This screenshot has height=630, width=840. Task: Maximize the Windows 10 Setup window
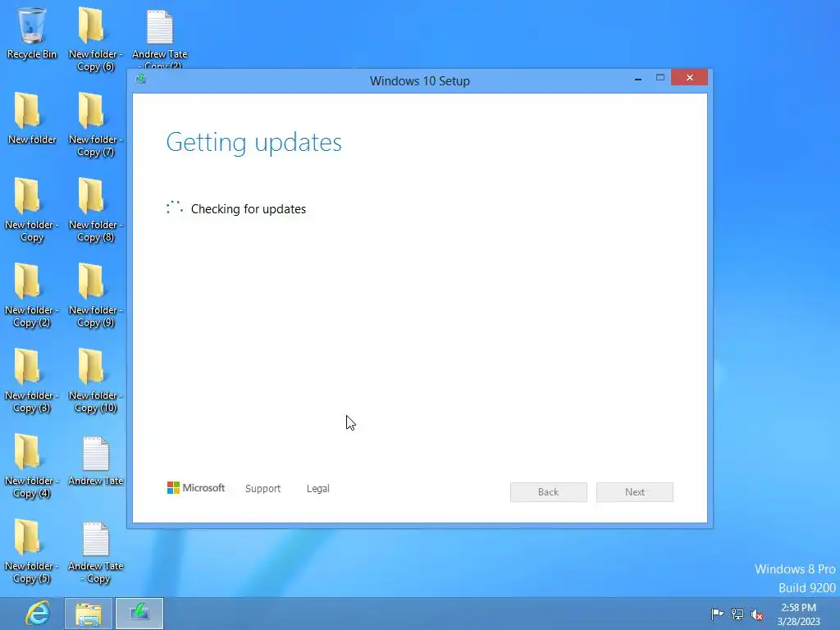[x=660, y=78]
